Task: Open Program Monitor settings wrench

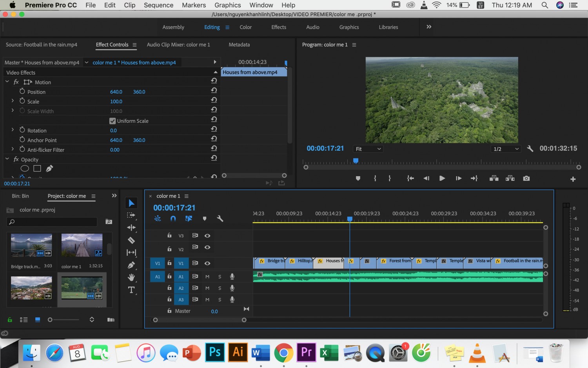Action: 530,149
